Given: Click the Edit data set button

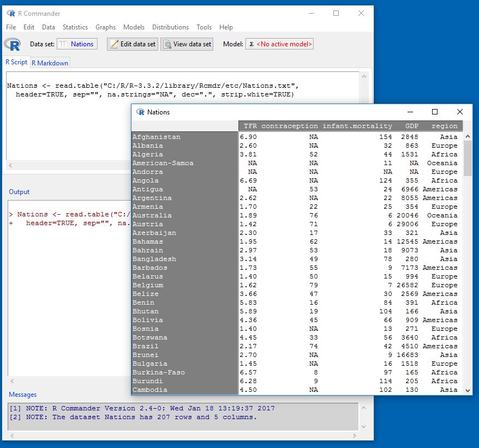Looking at the screenshot, I should point(133,44).
